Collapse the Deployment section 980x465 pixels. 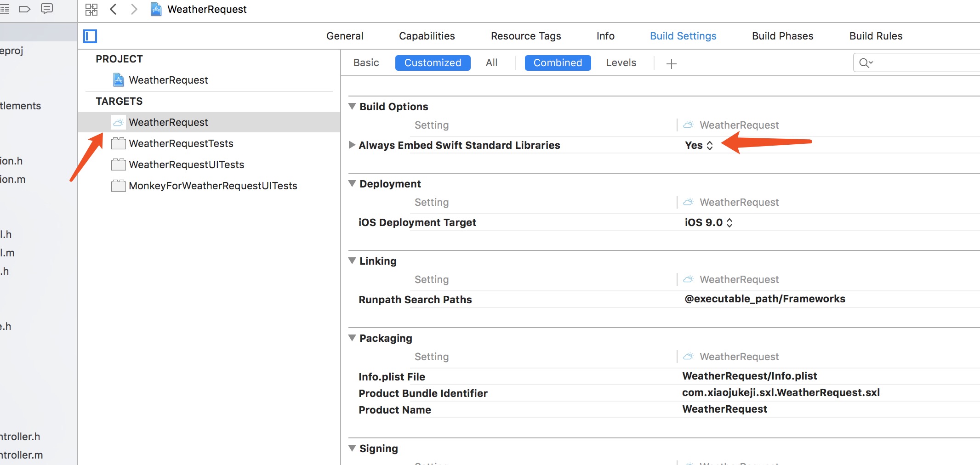click(352, 183)
